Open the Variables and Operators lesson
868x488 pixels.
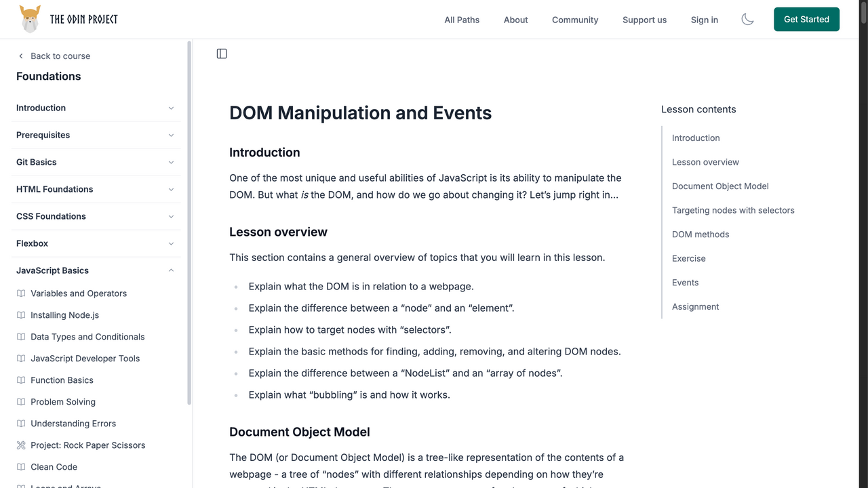(79, 293)
